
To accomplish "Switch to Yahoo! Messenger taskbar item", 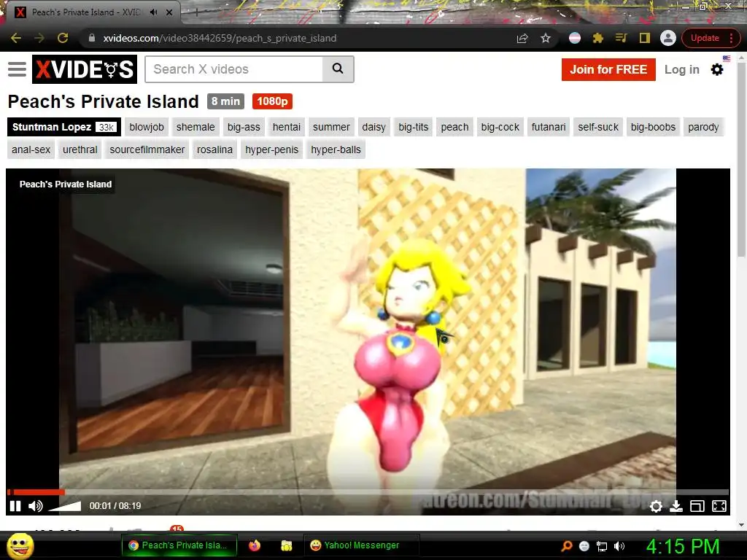I will (x=361, y=545).
